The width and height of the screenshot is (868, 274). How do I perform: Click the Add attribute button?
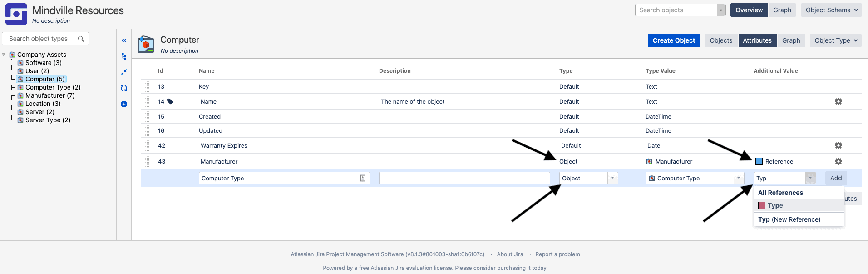pos(836,178)
